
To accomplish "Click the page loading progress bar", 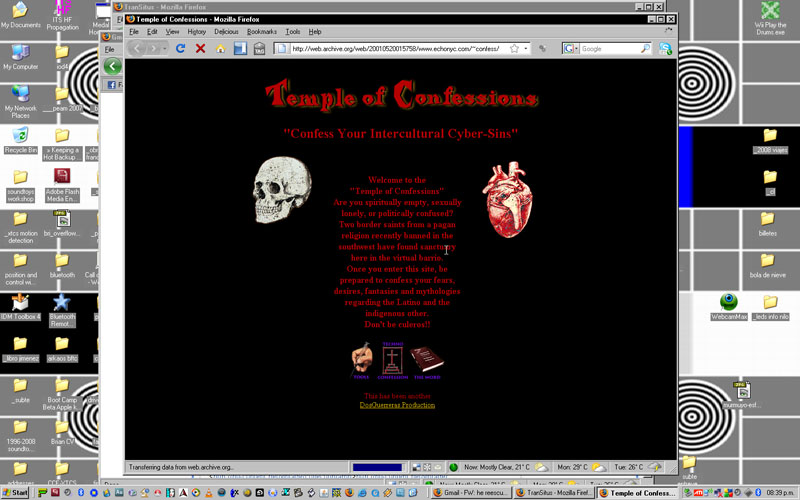I will tap(377, 467).
